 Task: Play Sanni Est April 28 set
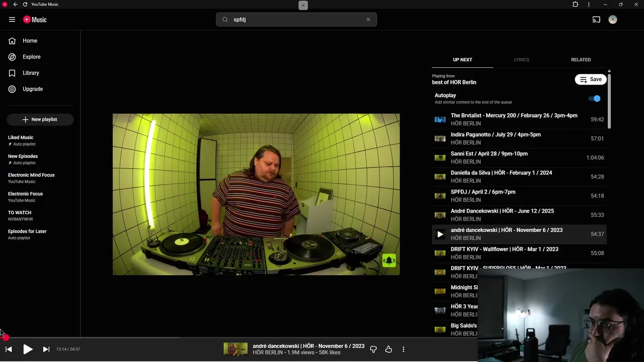pos(519,157)
